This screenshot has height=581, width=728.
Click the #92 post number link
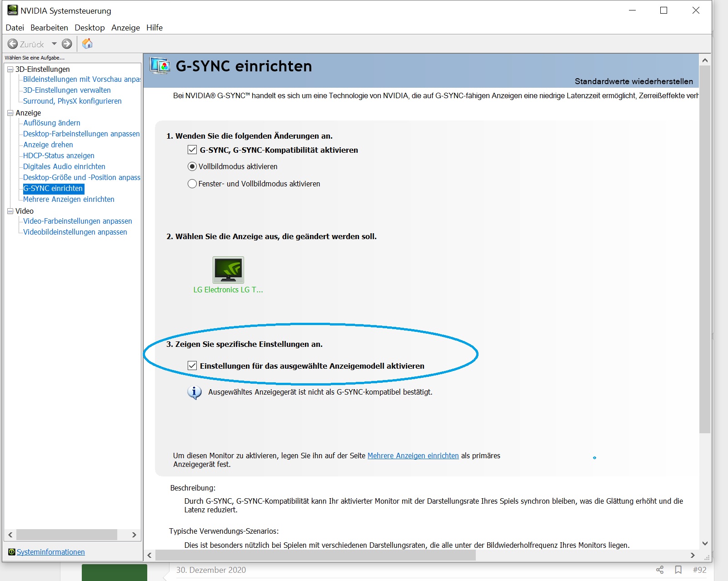tap(699, 570)
